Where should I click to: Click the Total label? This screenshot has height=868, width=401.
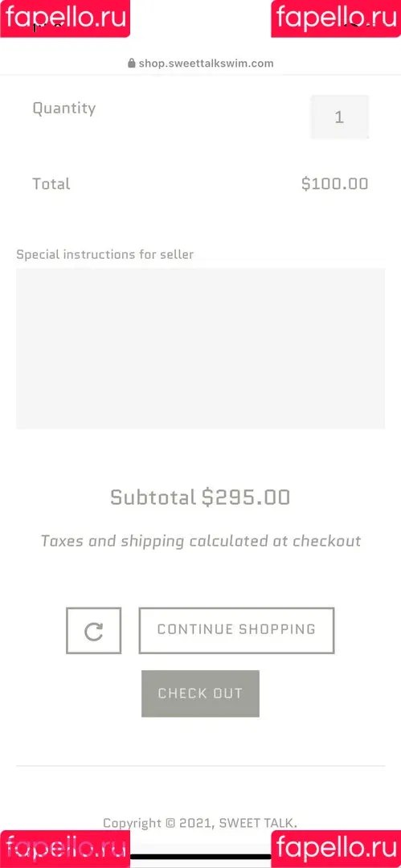pyautogui.click(x=51, y=184)
